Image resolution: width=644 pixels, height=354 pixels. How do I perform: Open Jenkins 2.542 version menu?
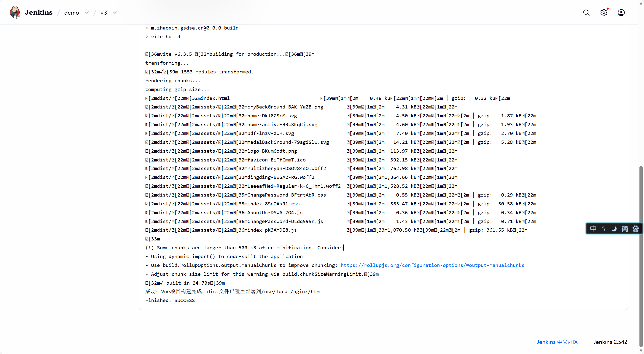pos(610,342)
